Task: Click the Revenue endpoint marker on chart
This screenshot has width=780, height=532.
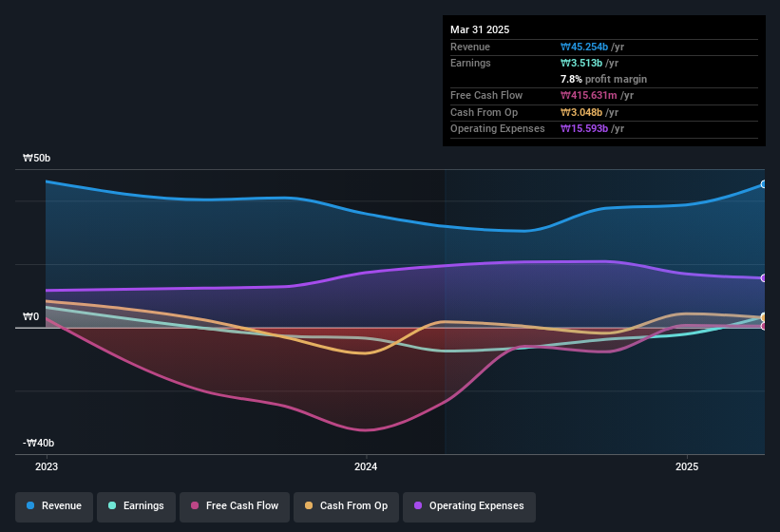Action: 764,184
